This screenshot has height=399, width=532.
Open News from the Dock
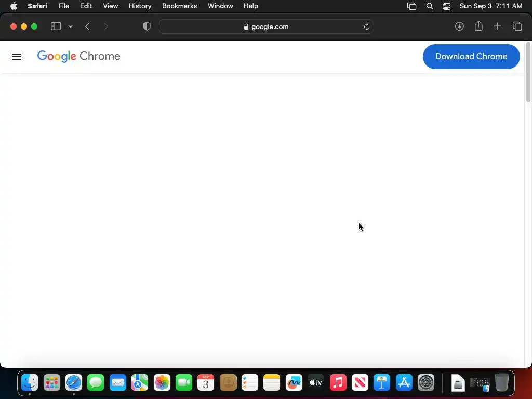pyautogui.click(x=360, y=383)
